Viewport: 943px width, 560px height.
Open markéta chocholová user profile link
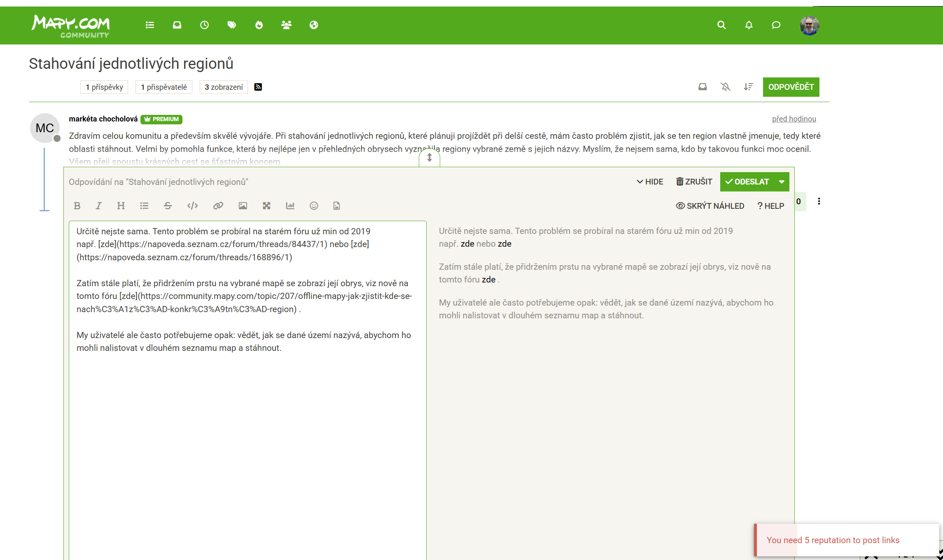[103, 119]
